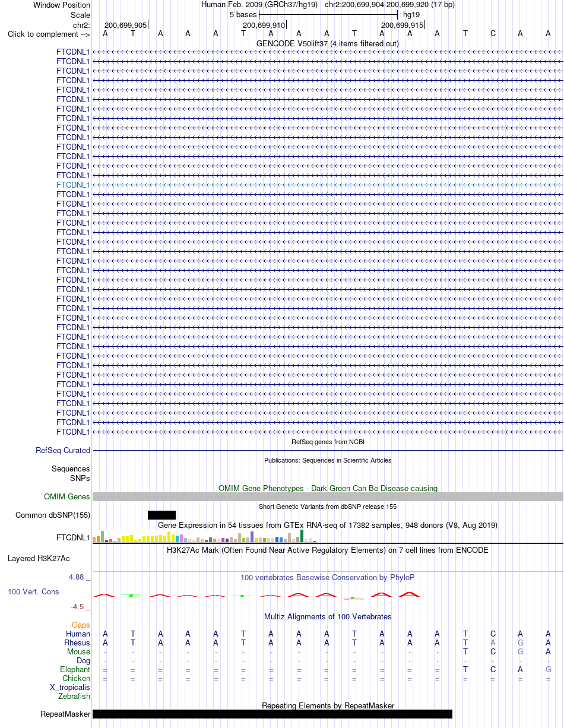Screen dimensions: 564x728
Task: Open the 'RefSeq Curated' track label
Action: click(x=63, y=451)
